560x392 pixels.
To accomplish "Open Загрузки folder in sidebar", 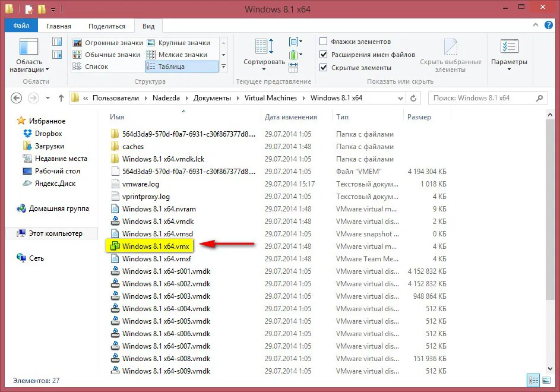I will (43, 146).
